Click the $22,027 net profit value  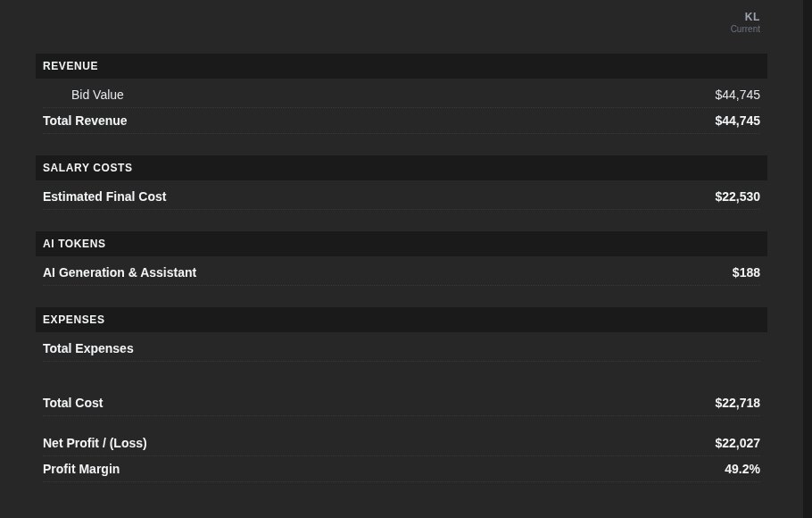pyautogui.click(x=737, y=443)
